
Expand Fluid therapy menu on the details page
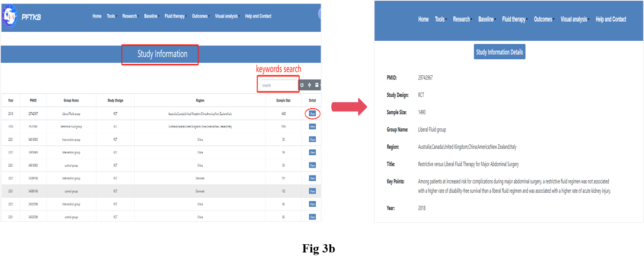[514, 19]
